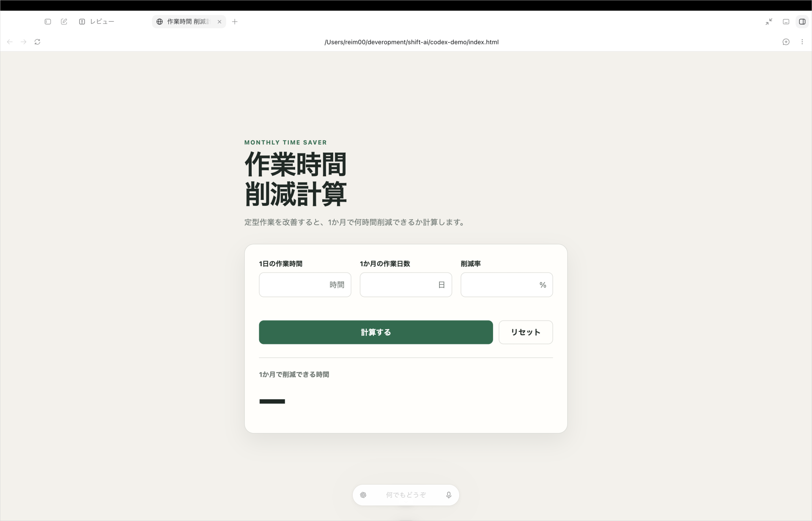Image resolution: width=812 pixels, height=521 pixels.
Task: Open the レビュー tab
Action: click(x=96, y=22)
